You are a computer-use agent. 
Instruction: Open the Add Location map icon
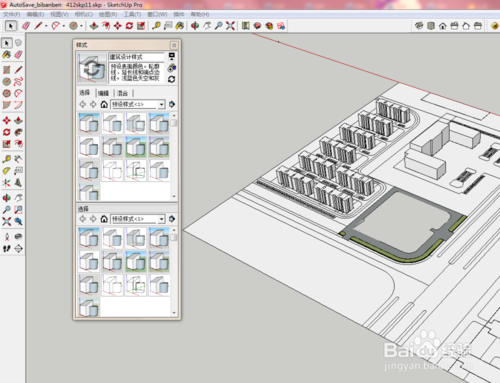click(246, 26)
